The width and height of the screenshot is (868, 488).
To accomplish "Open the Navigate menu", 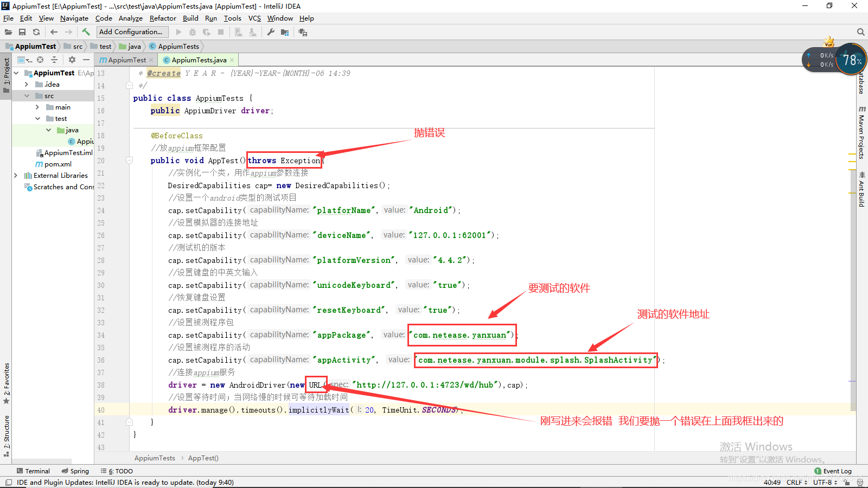I will [x=74, y=18].
